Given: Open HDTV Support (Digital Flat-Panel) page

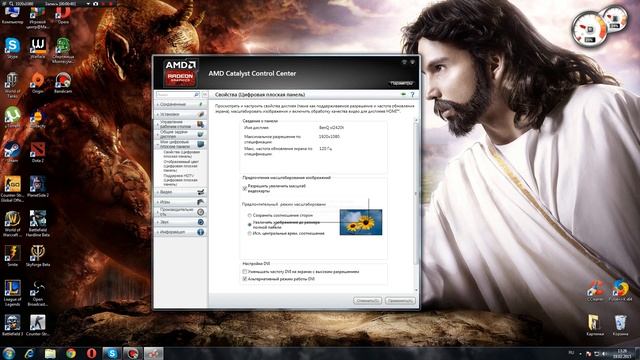Looking at the screenshot, I should pyautogui.click(x=181, y=180).
